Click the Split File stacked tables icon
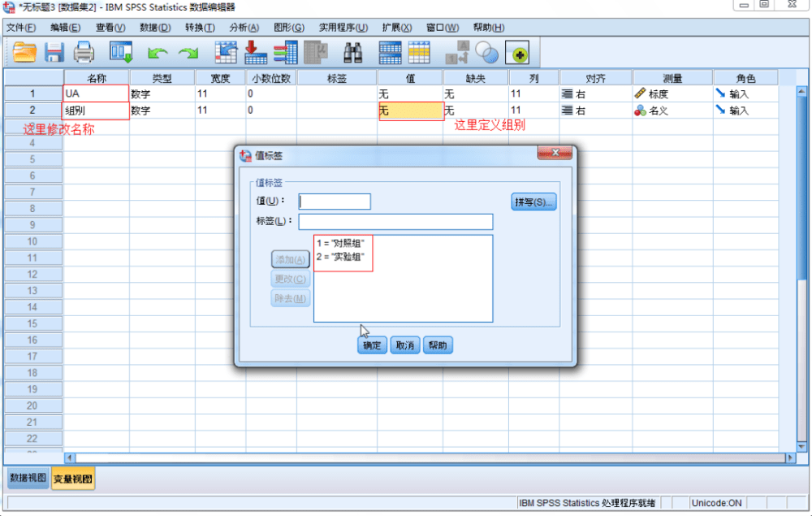Image resolution: width=812 pixels, height=516 pixels. click(x=390, y=52)
